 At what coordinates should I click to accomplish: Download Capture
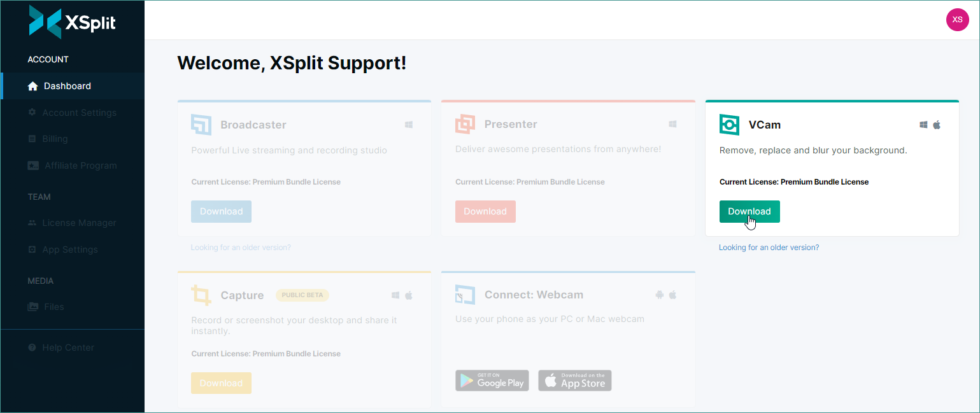(x=221, y=383)
